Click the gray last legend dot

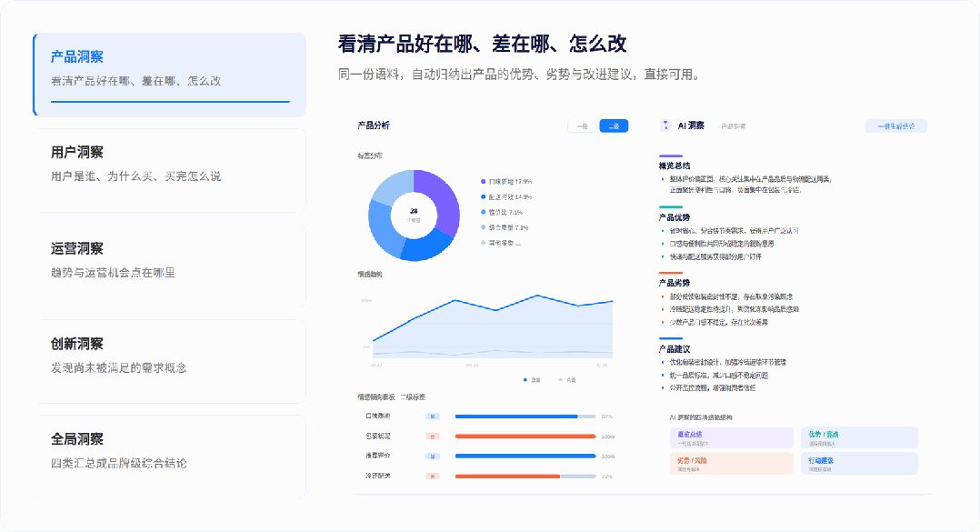[x=483, y=243]
